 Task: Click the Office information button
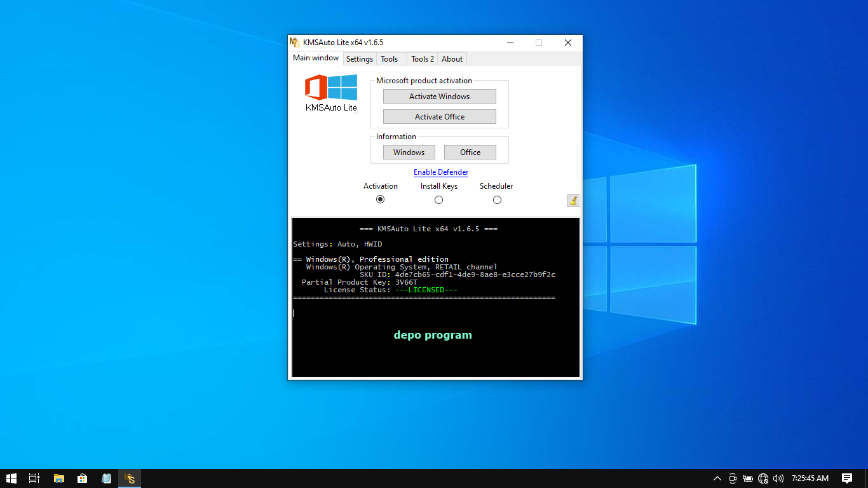click(470, 152)
